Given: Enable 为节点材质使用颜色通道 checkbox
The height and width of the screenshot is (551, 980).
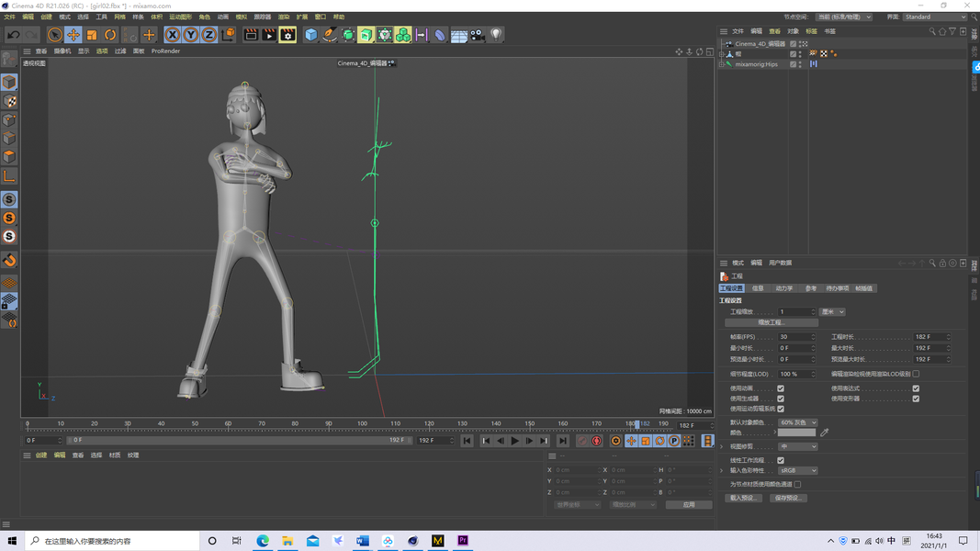Looking at the screenshot, I should point(797,484).
